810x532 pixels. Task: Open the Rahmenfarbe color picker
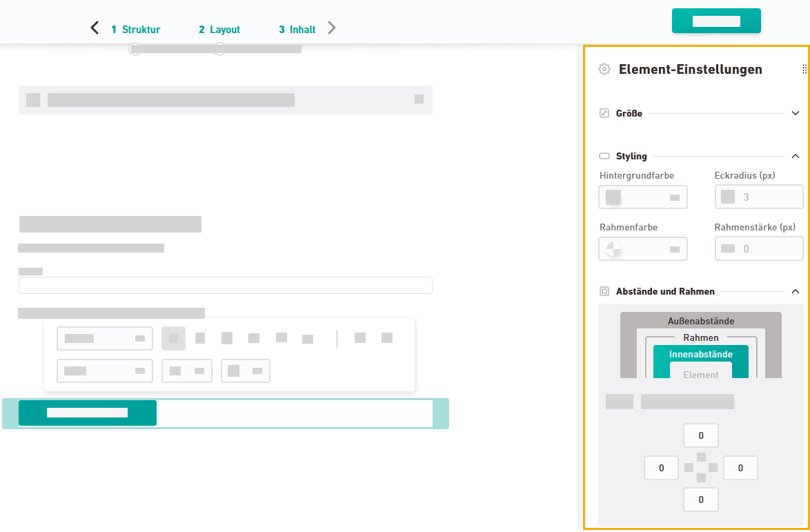643,249
